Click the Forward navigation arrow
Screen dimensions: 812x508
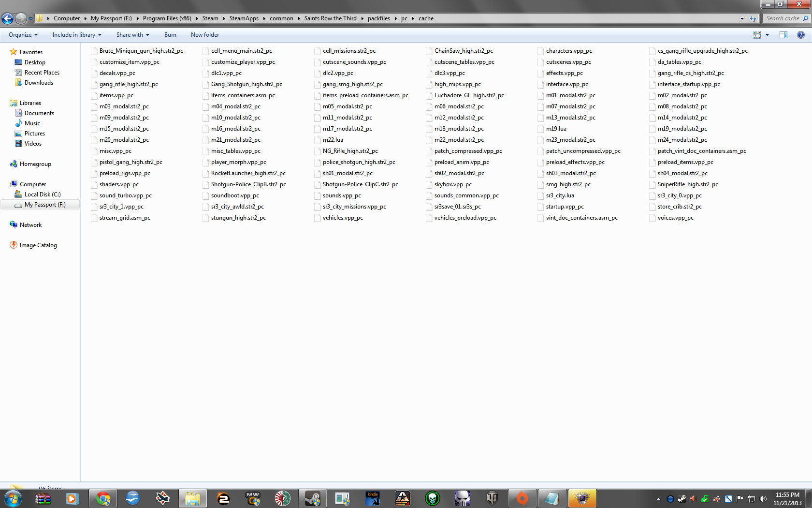pyautogui.click(x=21, y=18)
